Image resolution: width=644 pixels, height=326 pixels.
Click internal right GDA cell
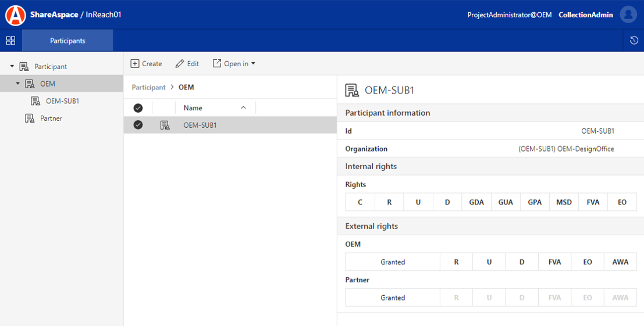(x=476, y=202)
